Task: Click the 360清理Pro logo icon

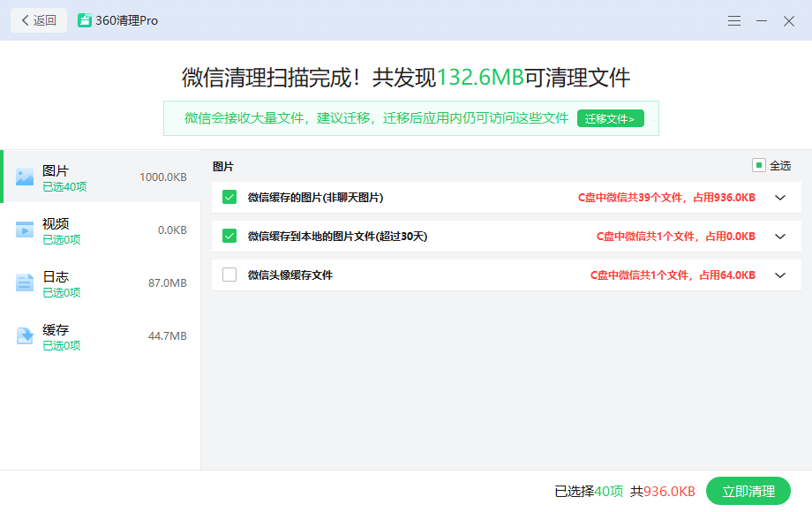Action: coord(85,20)
